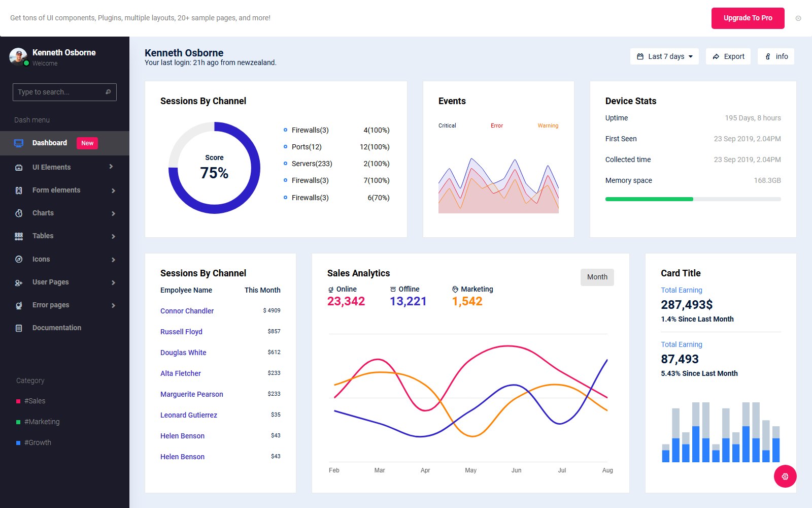
Task: Click the UI Elements briefcase icon
Action: 19,167
